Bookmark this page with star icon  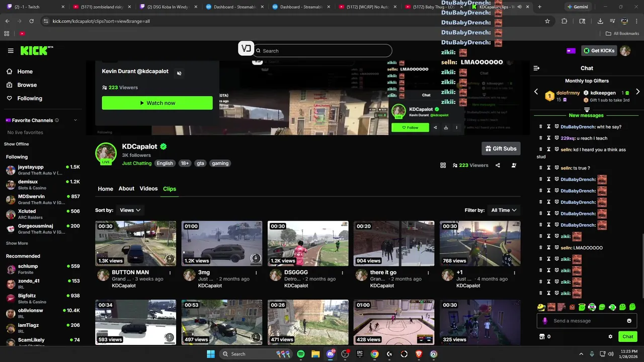point(547,21)
